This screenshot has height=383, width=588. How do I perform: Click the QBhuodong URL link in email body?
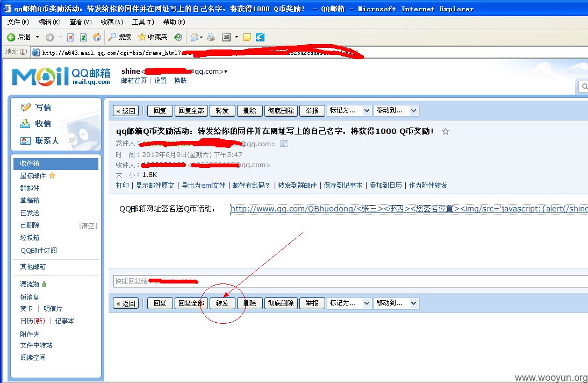409,209
